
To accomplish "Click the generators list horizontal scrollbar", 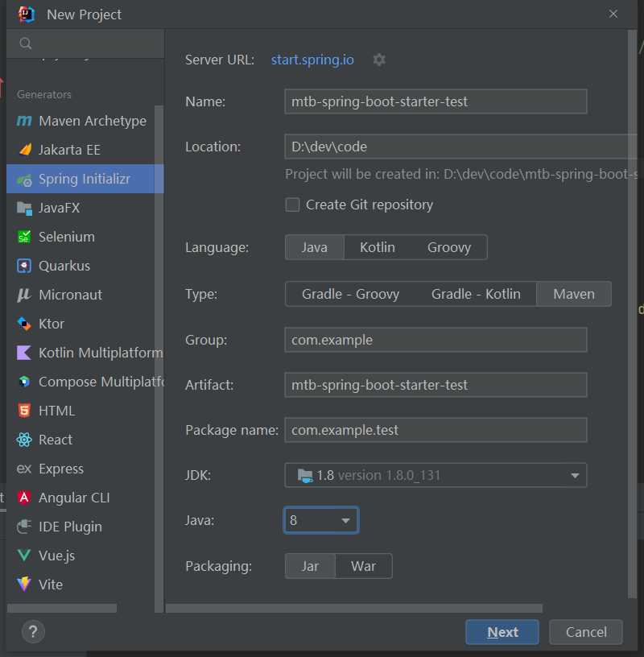I will click(x=62, y=608).
